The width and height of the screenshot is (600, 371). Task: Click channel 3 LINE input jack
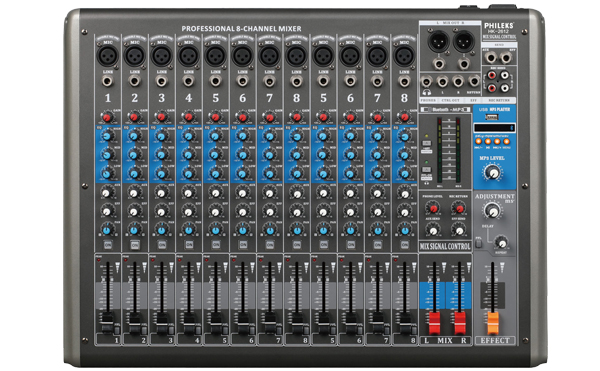coord(161,81)
